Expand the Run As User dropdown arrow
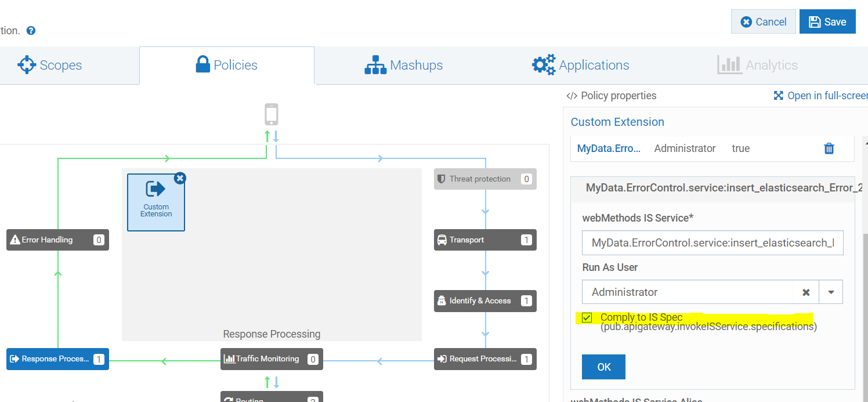The image size is (868, 402). [x=831, y=292]
